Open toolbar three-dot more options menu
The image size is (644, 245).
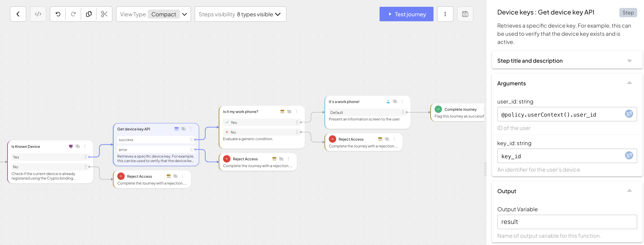point(445,14)
